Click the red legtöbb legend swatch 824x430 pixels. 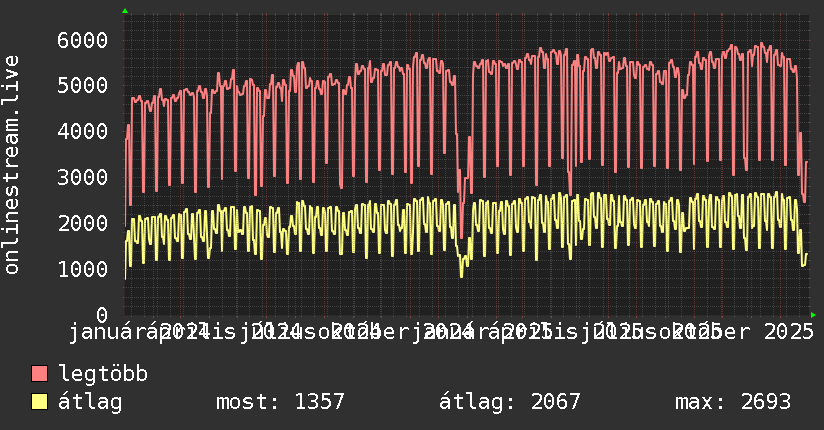(x=40, y=374)
